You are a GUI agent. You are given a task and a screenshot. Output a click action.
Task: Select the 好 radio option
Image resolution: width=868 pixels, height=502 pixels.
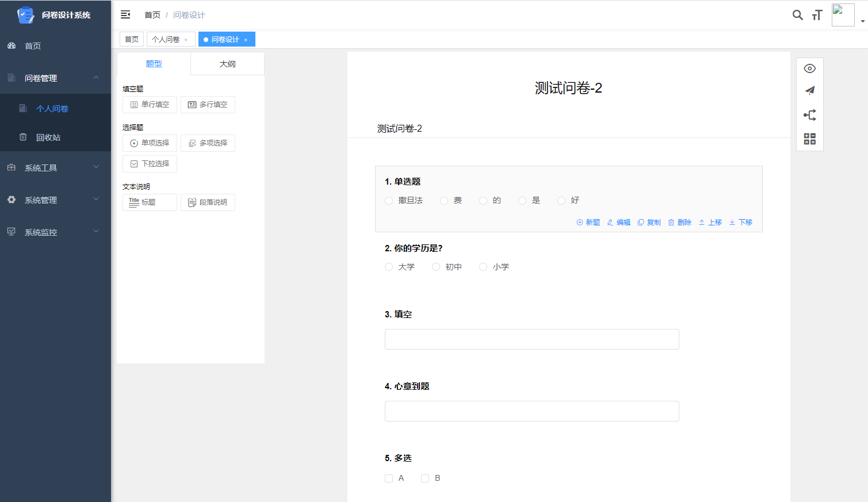coord(561,201)
